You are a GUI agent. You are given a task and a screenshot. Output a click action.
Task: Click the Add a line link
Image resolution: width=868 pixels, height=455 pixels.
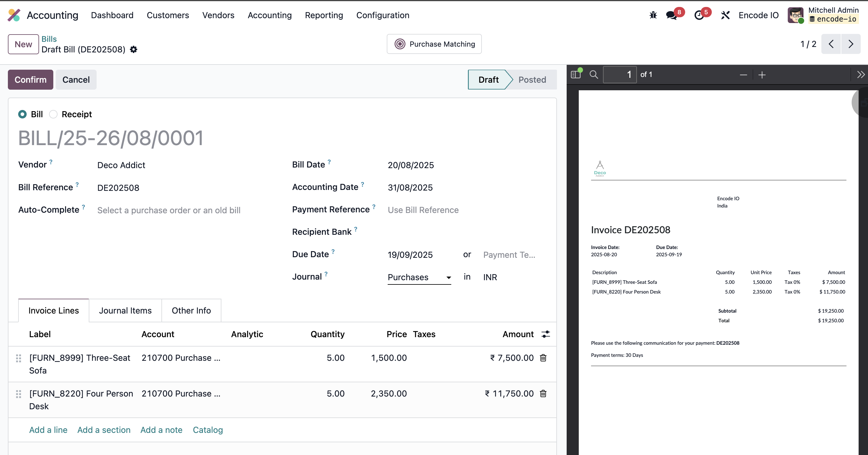48,430
